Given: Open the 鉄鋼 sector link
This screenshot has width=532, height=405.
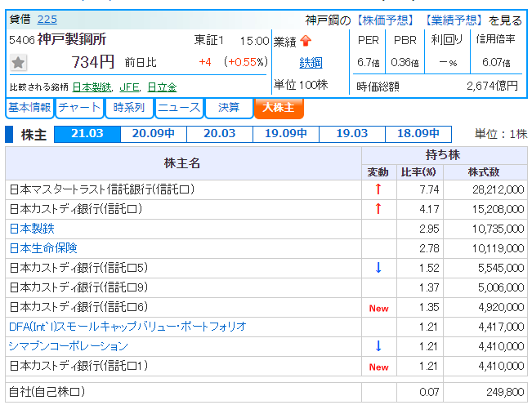Looking at the screenshot, I should tap(311, 63).
